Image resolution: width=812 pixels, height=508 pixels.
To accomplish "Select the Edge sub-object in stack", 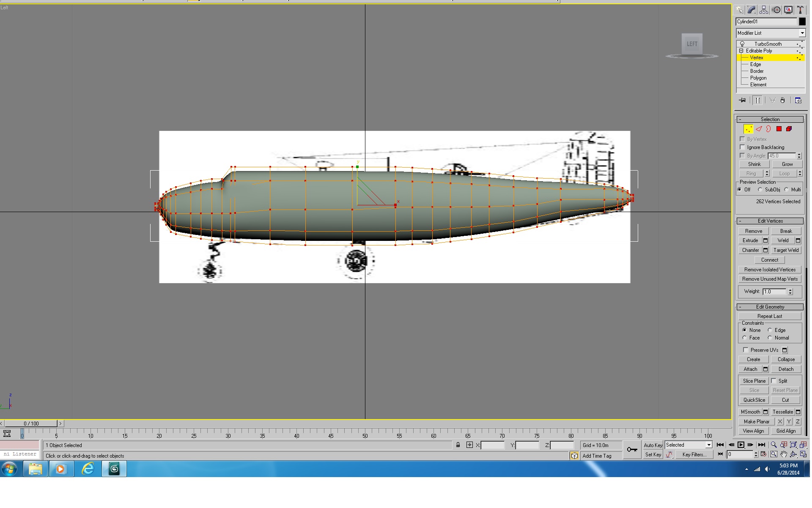I will (x=755, y=64).
